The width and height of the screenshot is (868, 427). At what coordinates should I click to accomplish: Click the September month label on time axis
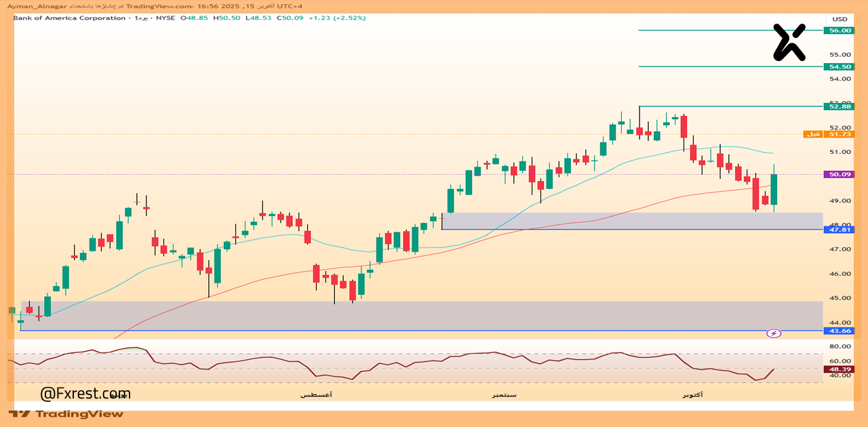pyautogui.click(x=504, y=394)
